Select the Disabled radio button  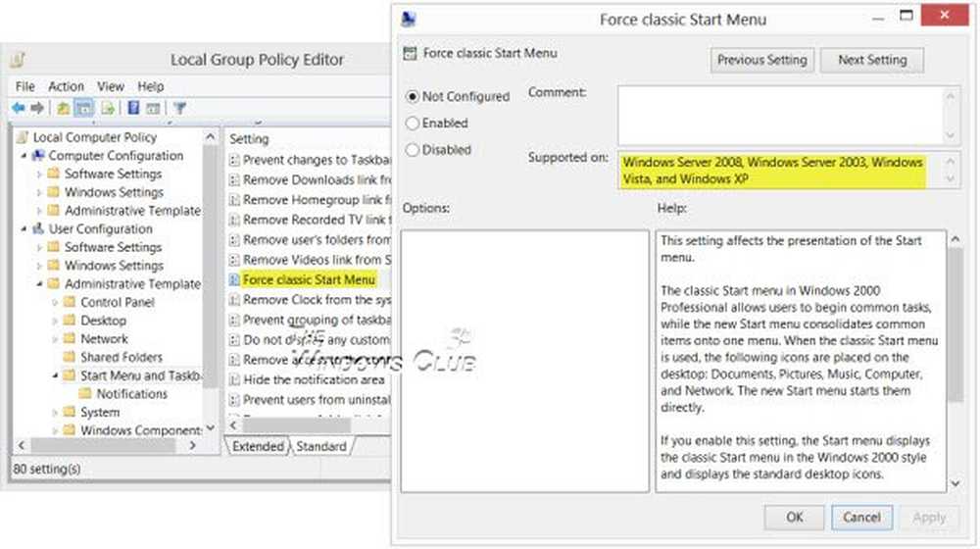pos(413,150)
